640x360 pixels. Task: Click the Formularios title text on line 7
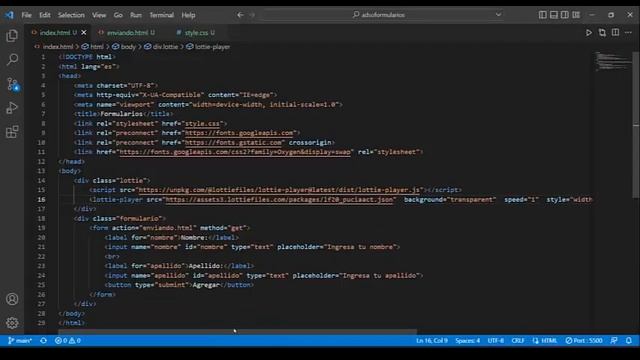tap(121, 114)
